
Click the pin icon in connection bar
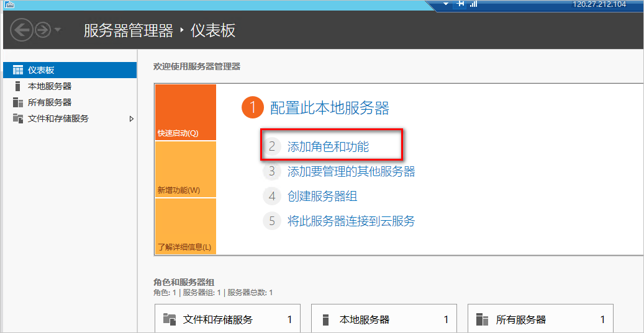click(x=460, y=4)
